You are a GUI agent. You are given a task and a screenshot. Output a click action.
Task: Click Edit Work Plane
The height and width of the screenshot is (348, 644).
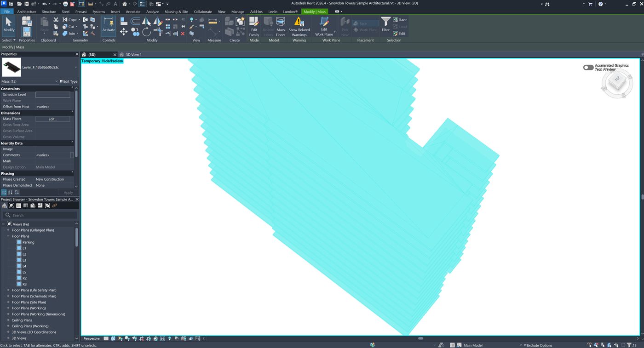pos(324,26)
